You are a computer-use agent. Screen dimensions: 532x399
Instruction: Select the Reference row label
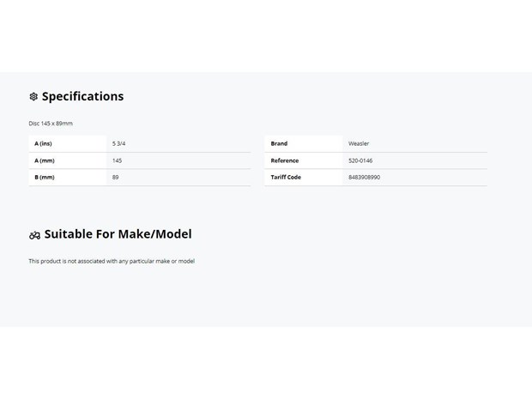pyautogui.click(x=285, y=160)
